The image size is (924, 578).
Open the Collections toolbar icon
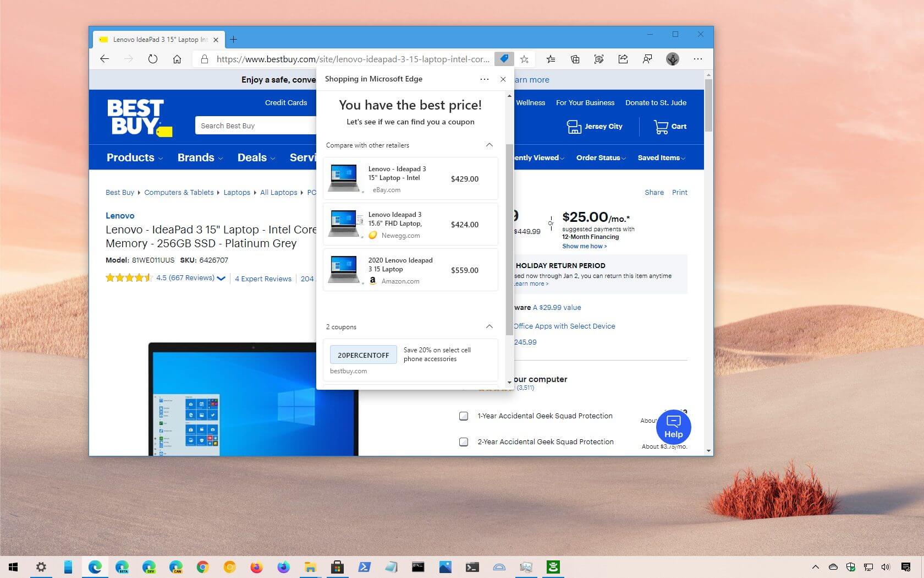click(575, 59)
